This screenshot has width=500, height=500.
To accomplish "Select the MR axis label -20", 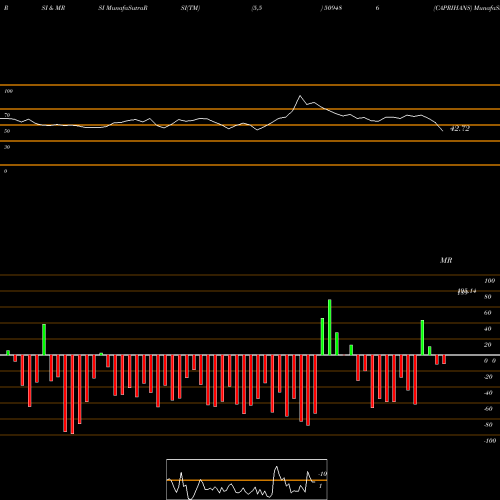I will tap(488, 377).
